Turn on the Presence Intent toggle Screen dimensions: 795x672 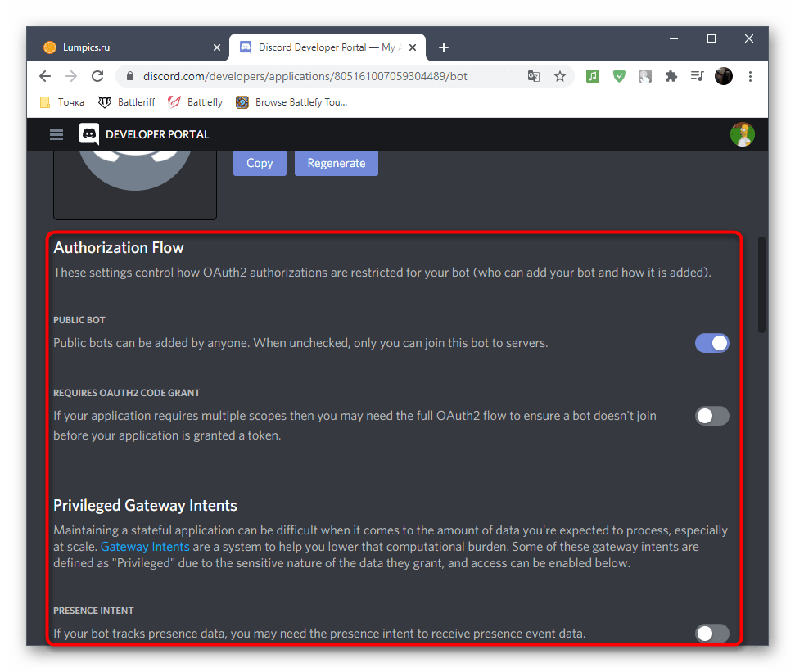point(711,633)
